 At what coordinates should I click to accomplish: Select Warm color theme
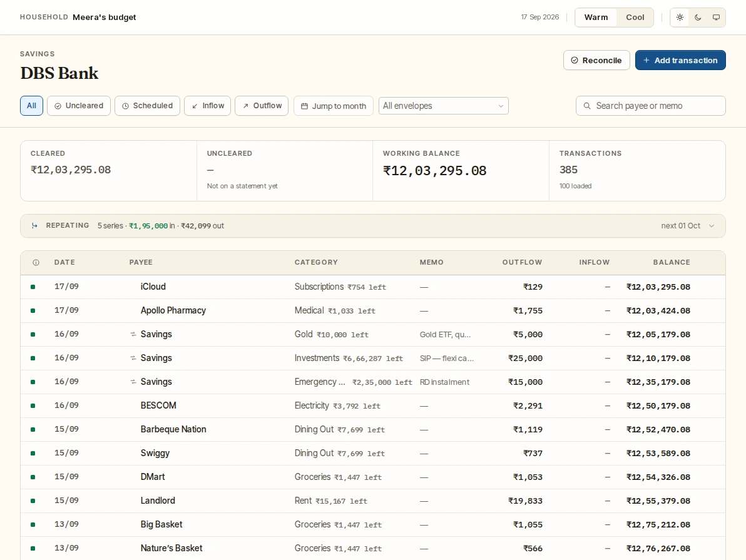[x=596, y=18]
